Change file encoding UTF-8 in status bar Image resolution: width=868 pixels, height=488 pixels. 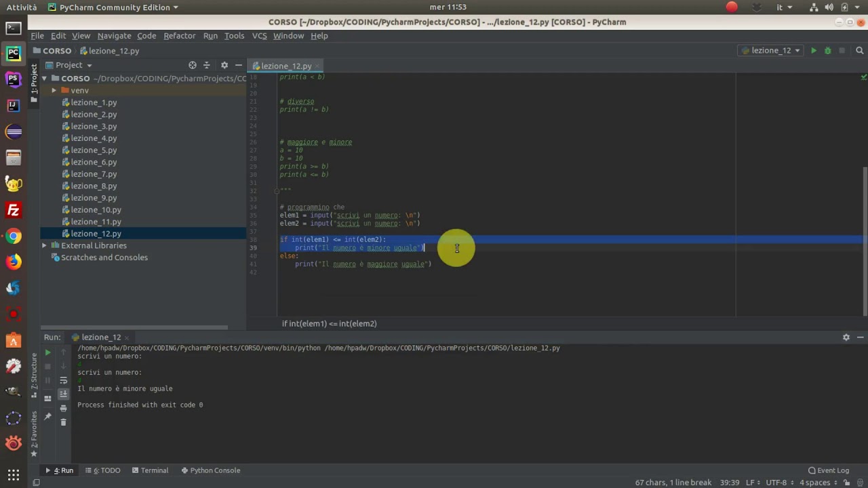[x=780, y=483]
